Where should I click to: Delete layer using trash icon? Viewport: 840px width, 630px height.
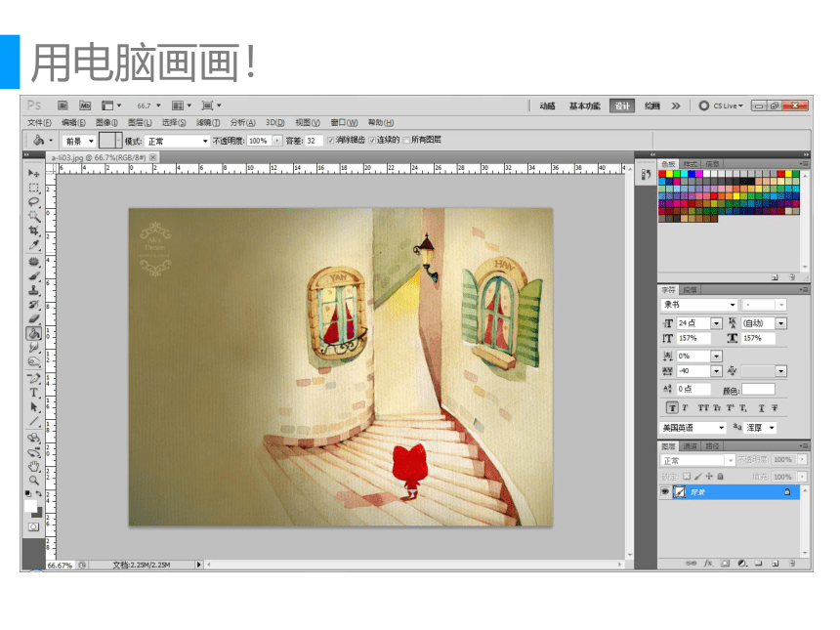(792, 563)
